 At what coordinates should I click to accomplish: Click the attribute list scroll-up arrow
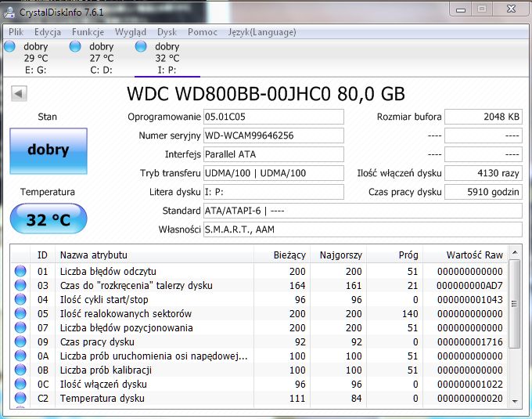[515, 252]
